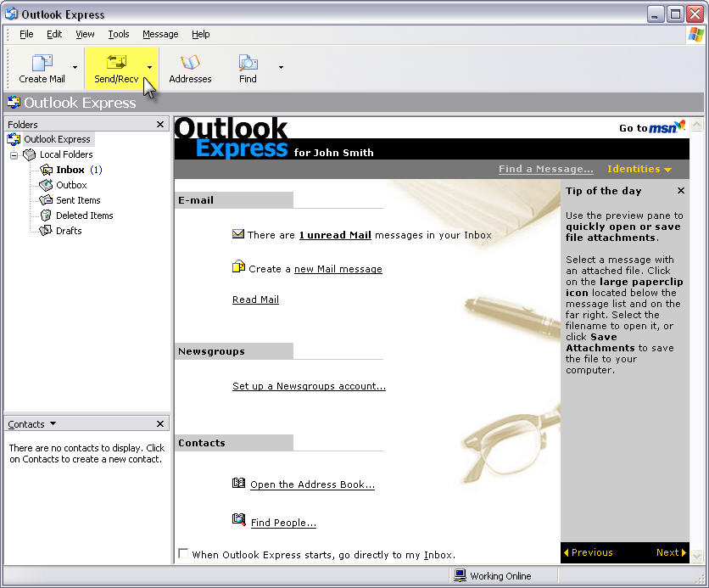Click the Windows logo in menu bar

pos(695,35)
